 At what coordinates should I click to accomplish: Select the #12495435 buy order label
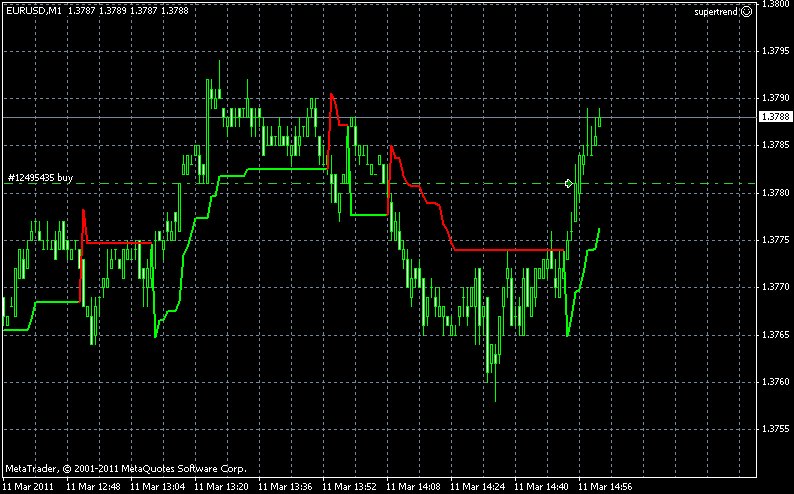(x=40, y=177)
